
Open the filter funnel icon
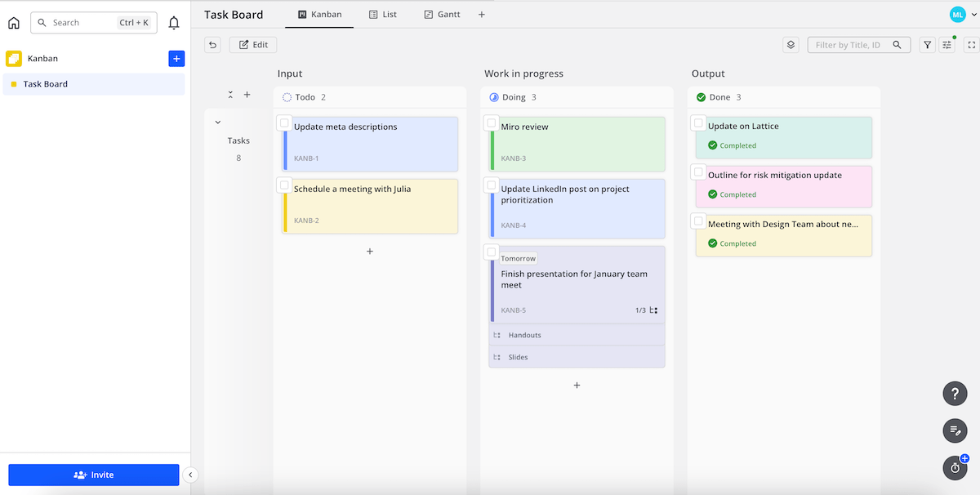(927, 45)
